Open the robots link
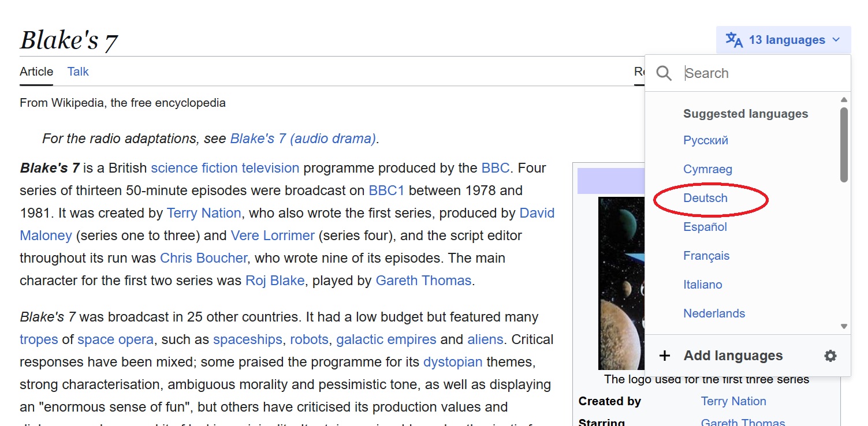The height and width of the screenshot is (426, 868). pos(309,339)
